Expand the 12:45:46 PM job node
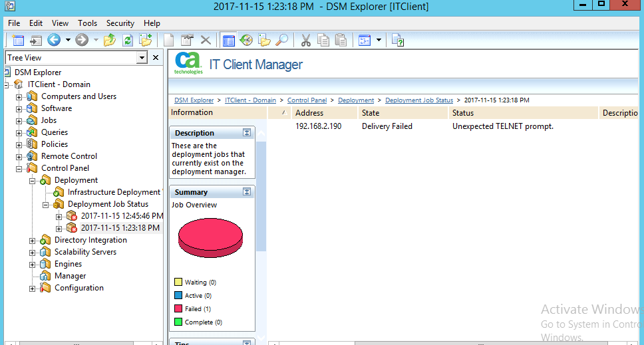 pos(59,217)
